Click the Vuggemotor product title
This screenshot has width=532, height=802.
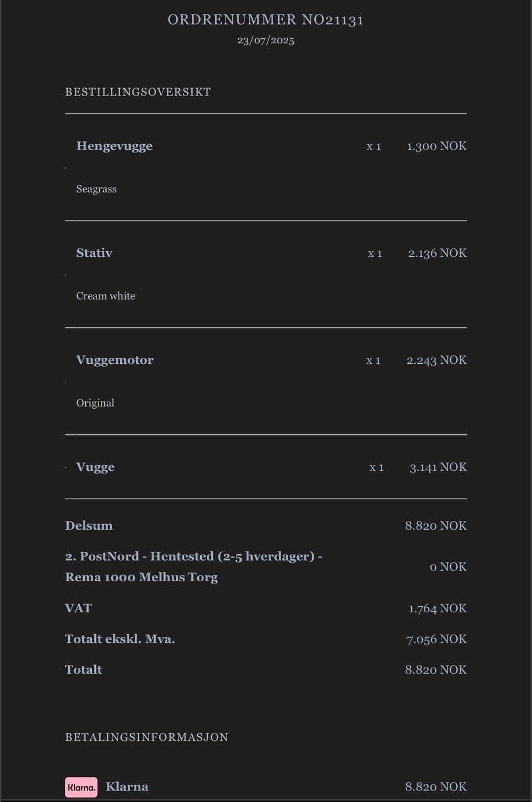coord(115,360)
